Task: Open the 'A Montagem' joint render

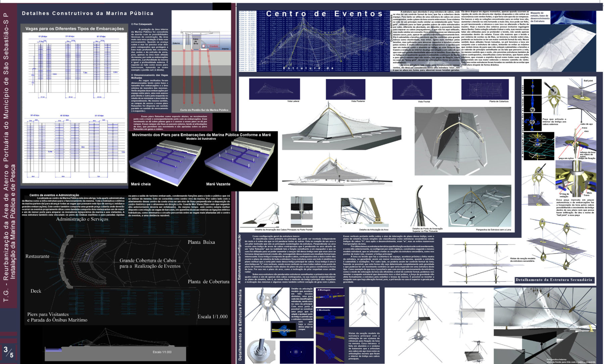Action: point(330,298)
